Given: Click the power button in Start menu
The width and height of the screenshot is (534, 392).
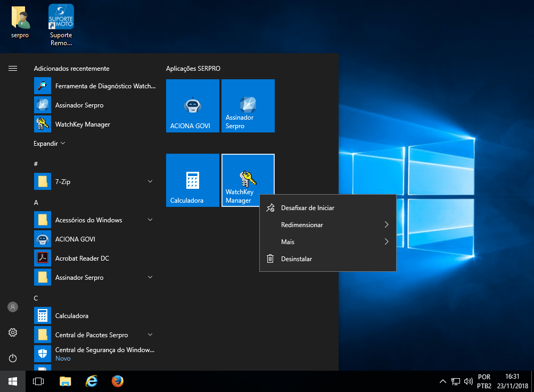Looking at the screenshot, I should 13,358.
